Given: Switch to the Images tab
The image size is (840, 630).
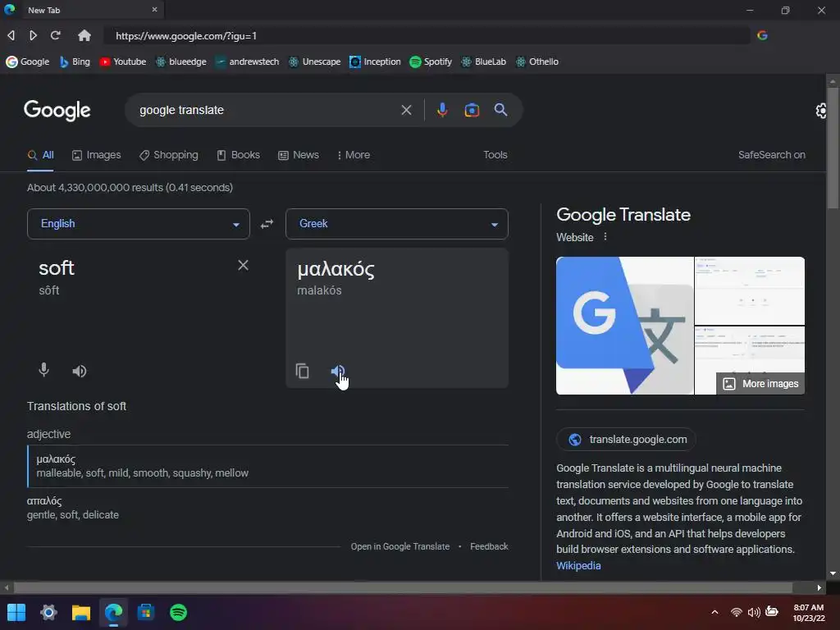Looking at the screenshot, I should [x=97, y=155].
